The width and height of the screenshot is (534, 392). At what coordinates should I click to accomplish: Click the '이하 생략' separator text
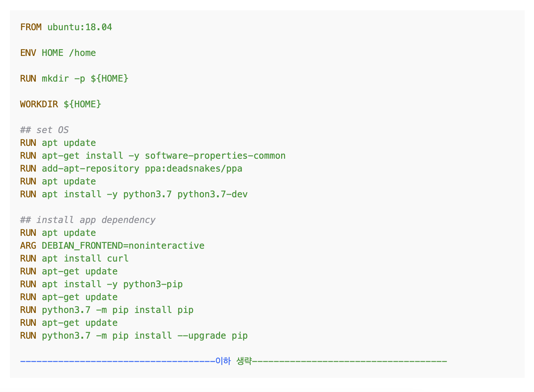pos(233,361)
